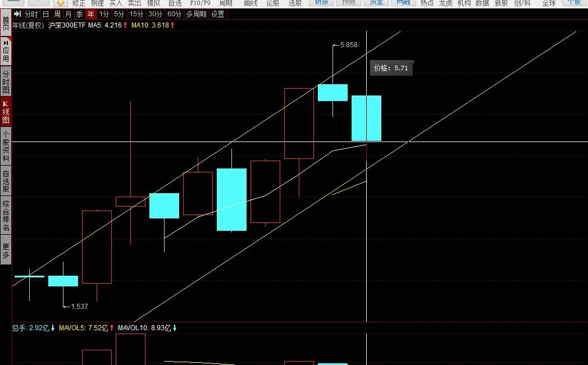
Task: Select the cyan candle above the 1.537 low
Action: 63,281
